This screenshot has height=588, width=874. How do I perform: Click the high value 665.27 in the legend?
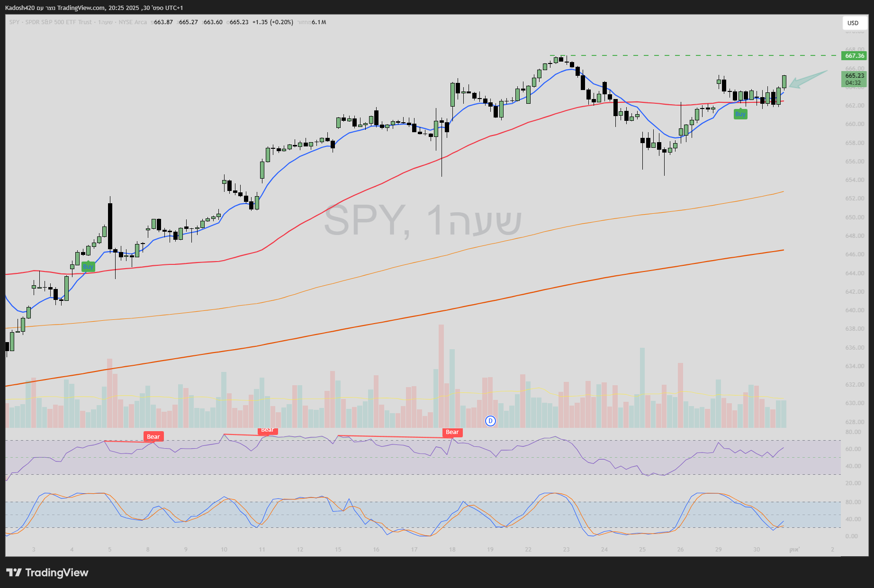tap(189, 22)
